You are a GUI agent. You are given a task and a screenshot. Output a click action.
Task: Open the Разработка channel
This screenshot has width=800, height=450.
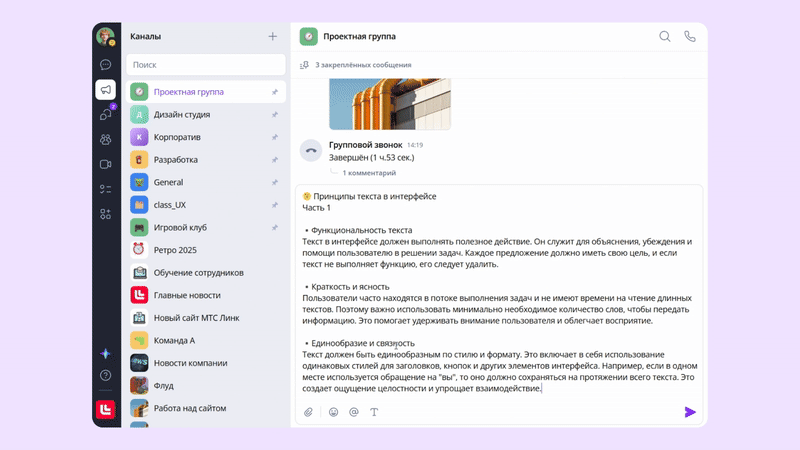pyautogui.click(x=176, y=160)
